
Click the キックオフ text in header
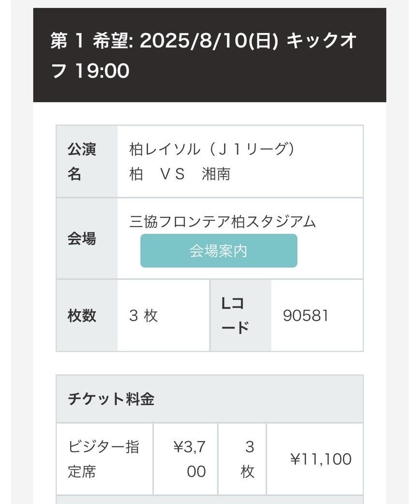(204, 56)
